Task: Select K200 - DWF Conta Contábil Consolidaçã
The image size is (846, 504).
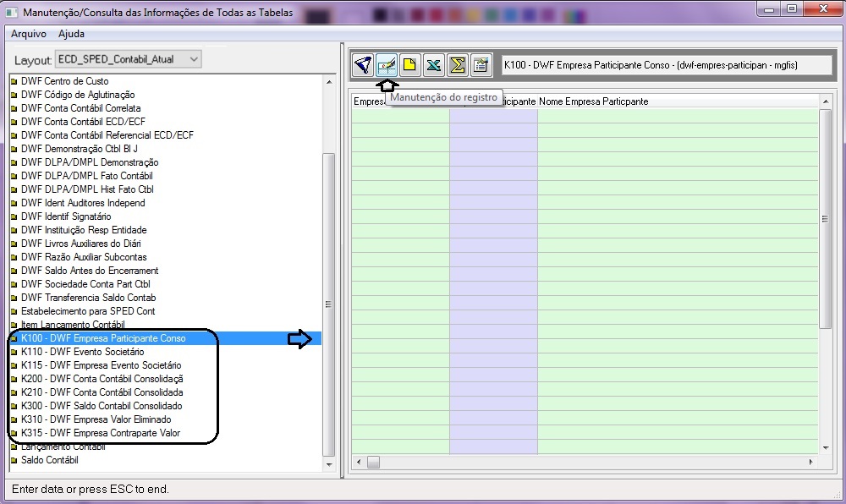Action: tap(102, 378)
